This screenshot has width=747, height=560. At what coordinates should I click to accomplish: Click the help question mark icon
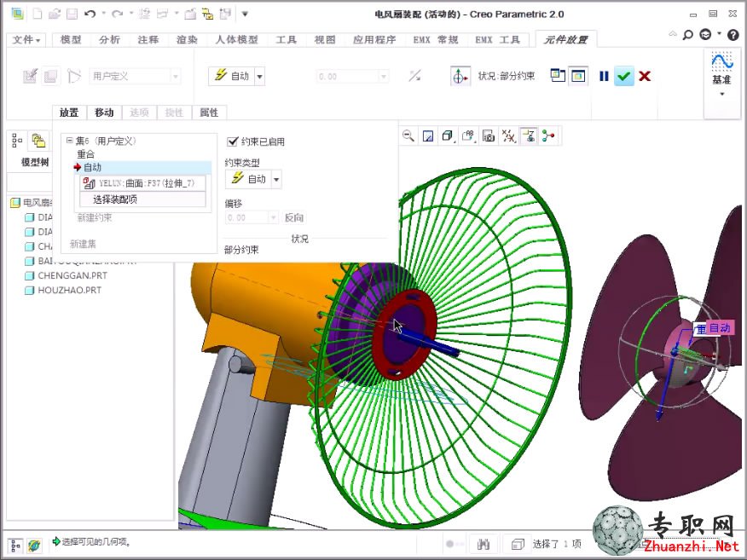(x=733, y=34)
